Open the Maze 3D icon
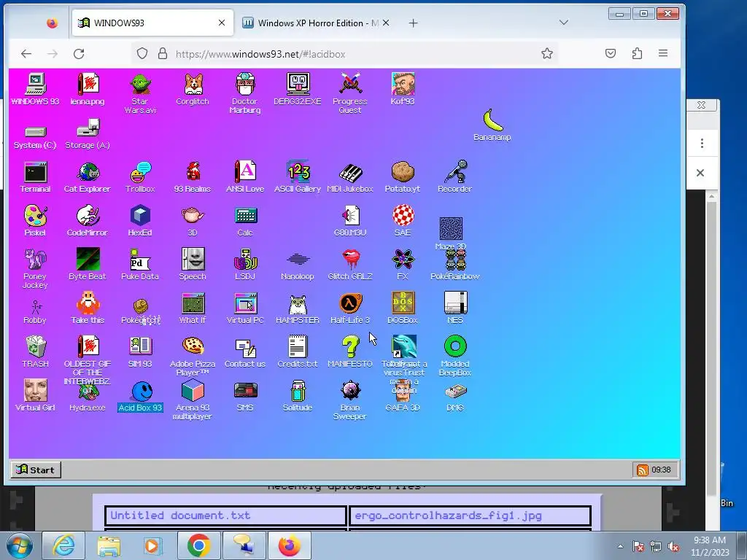Screen dimensions: 747x560 tap(451, 229)
